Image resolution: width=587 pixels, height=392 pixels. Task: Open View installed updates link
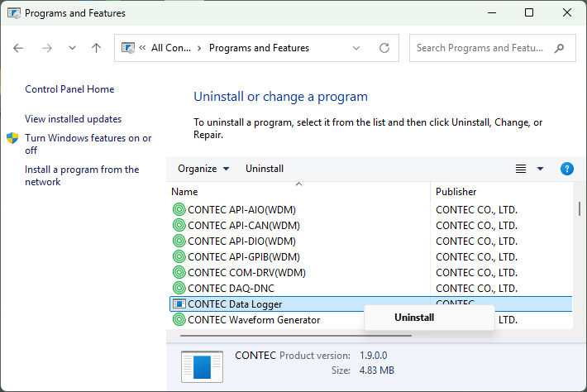(x=73, y=119)
